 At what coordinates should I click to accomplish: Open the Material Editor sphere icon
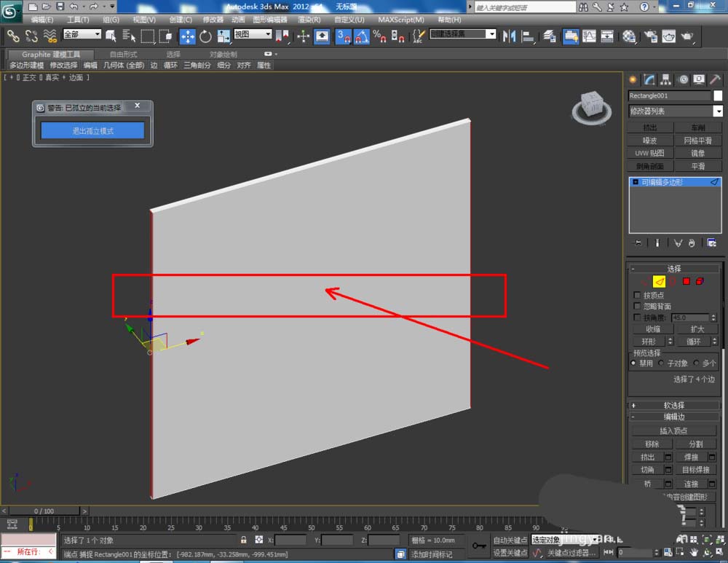point(629,36)
